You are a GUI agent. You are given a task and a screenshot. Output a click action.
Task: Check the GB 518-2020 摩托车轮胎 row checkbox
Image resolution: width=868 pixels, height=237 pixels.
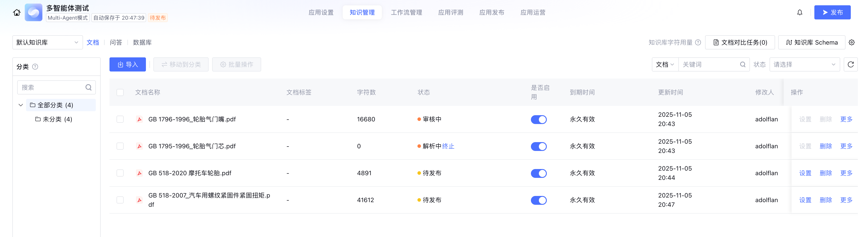coord(120,173)
